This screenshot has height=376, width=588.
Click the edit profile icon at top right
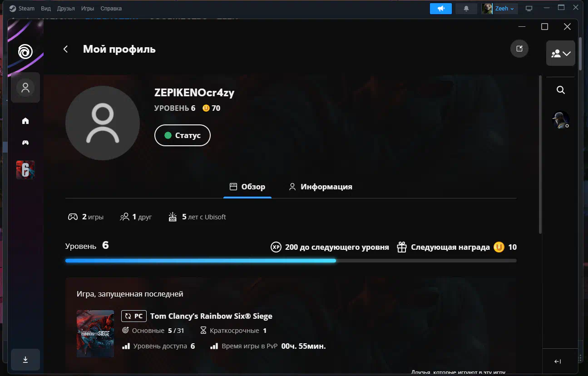[x=519, y=49]
